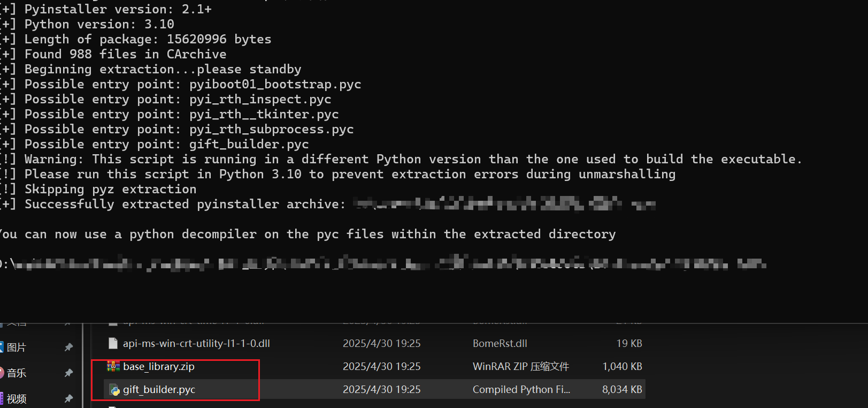
Task: Select the base_library.zip WinRAR file icon
Action: (x=113, y=366)
